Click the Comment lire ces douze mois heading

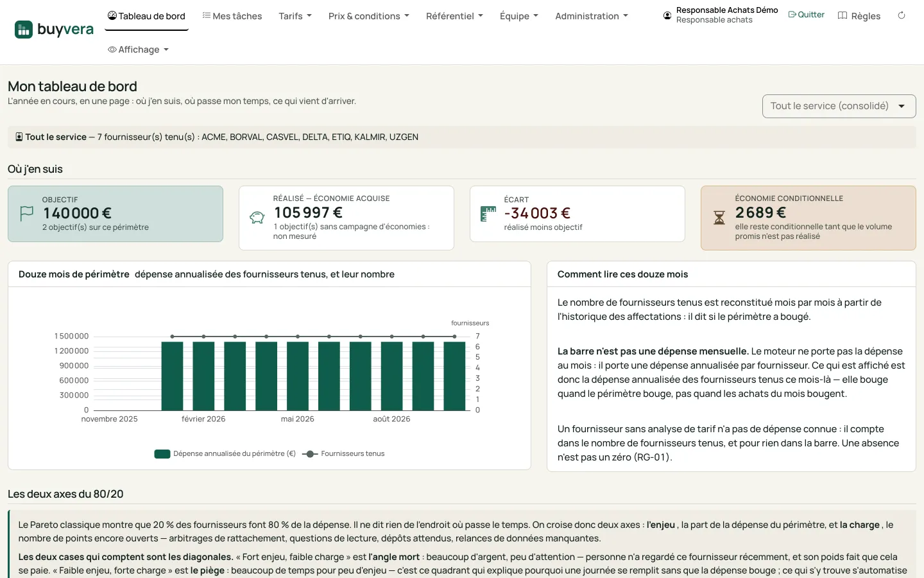coord(622,274)
